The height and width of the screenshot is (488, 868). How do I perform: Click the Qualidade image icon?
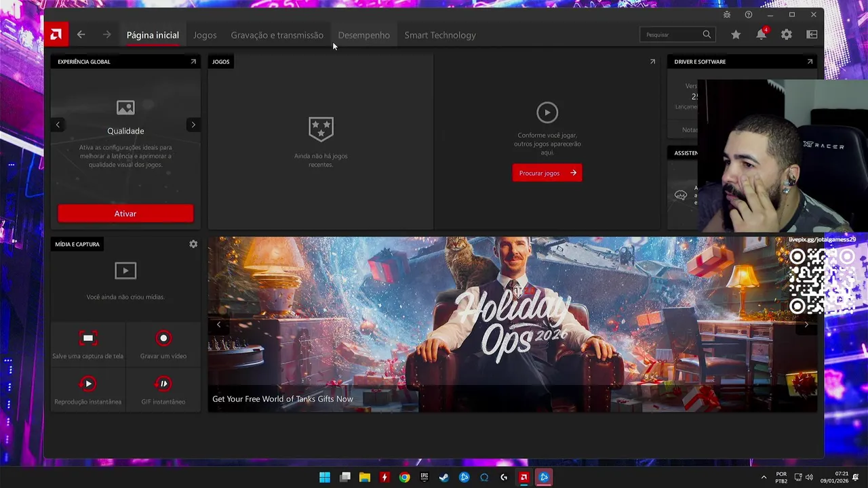click(125, 108)
